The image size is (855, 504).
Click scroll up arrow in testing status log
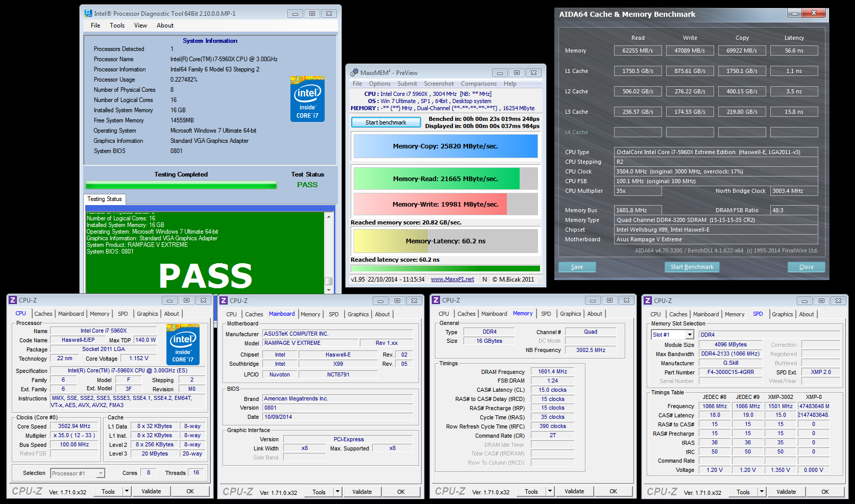(x=329, y=216)
